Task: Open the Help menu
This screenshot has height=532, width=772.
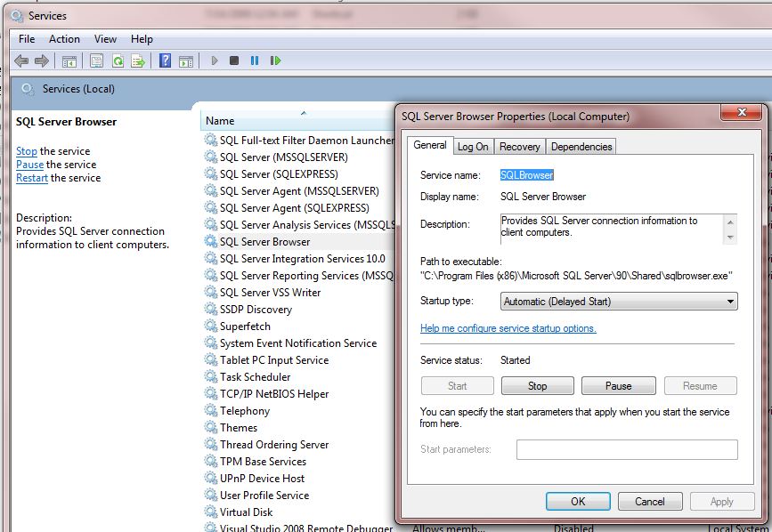Action: click(x=142, y=39)
